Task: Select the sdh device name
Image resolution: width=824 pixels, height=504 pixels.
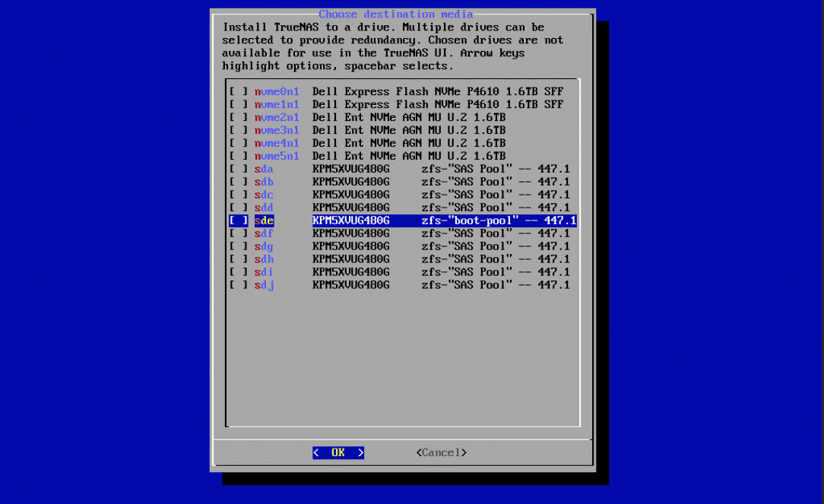Action: click(x=264, y=259)
